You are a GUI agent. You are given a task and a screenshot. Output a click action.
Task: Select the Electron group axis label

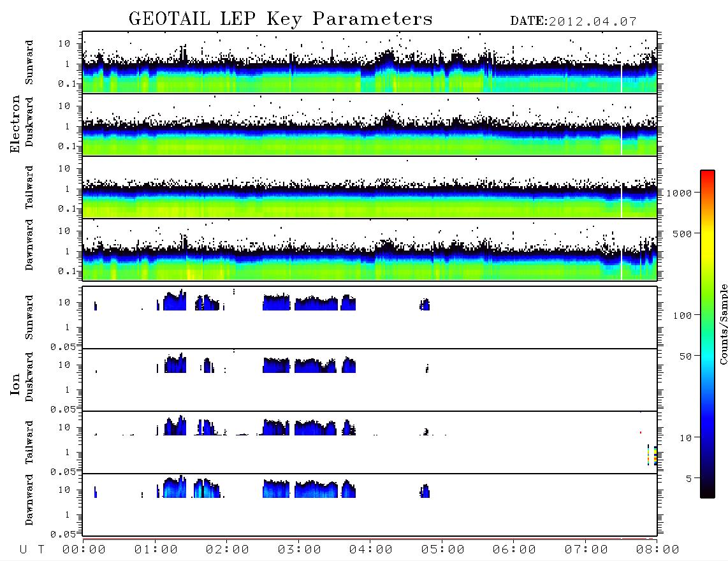coord(15,124)
